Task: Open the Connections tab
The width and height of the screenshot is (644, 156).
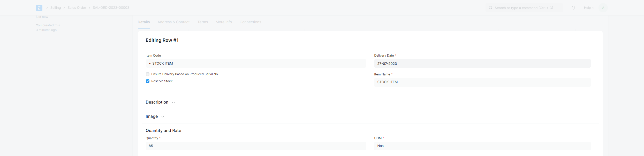Action: pos(250,22)
